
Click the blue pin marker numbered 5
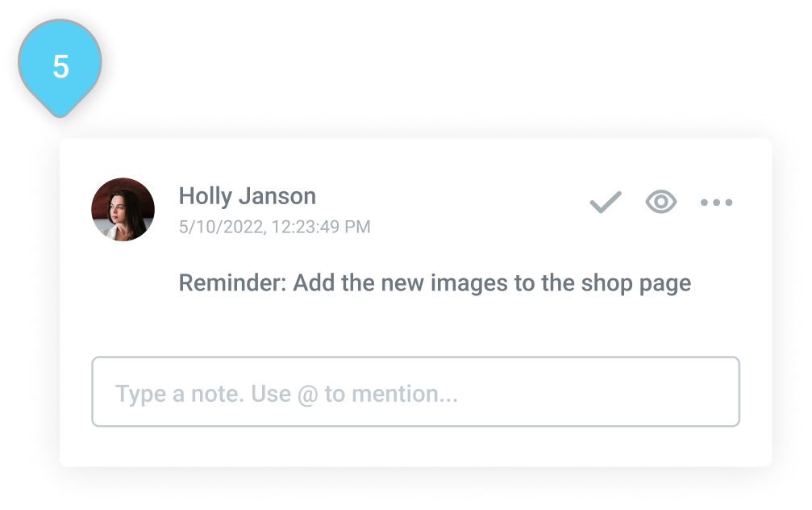click(x=60, y=67)
